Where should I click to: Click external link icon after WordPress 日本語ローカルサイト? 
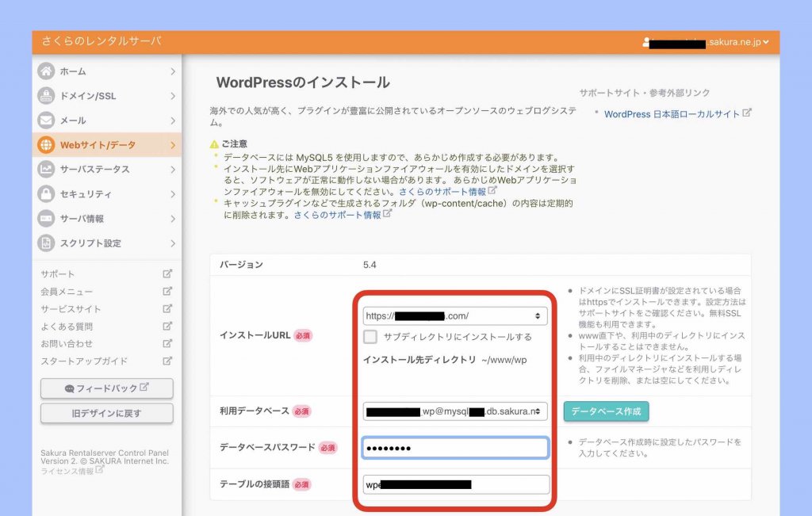tap(746, 113)
